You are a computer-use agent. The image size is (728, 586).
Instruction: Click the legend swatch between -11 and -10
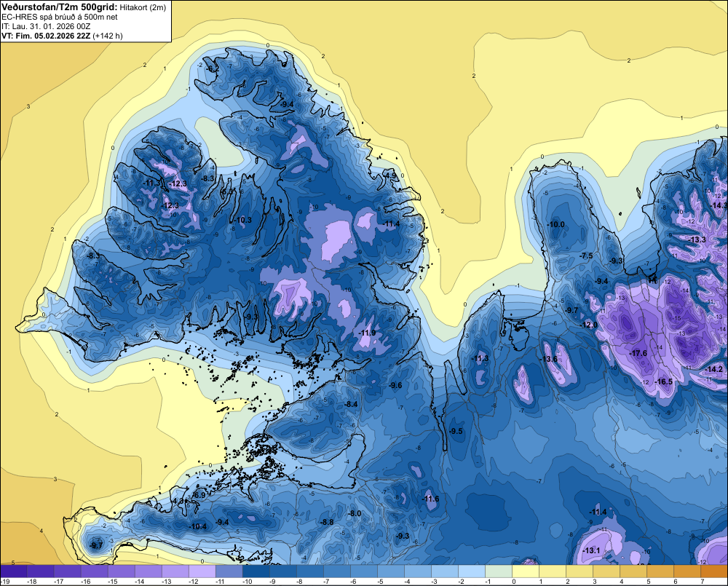point(229,571)
